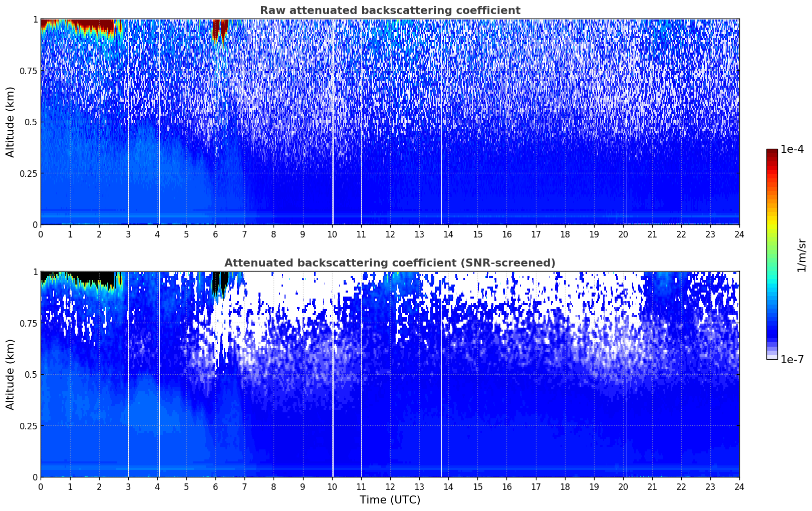
Task: Click the '21' time tick under the raw plot
Action: pyautogui.click(x=652, y=234)
